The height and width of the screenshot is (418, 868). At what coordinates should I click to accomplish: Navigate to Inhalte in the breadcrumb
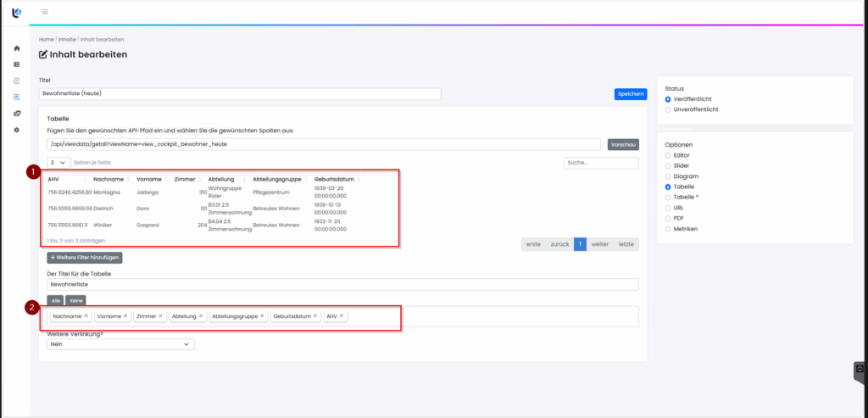point(67,39)
